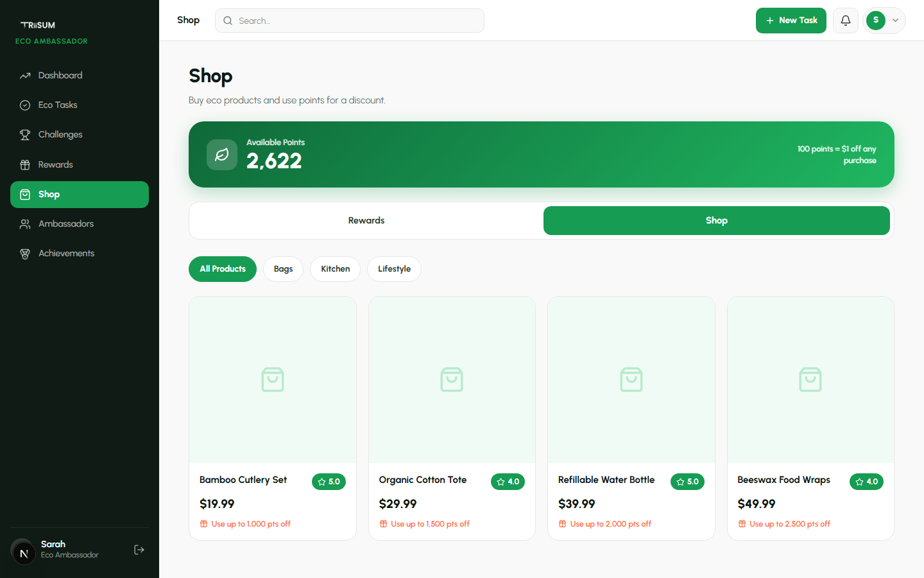
Task: Go to Eco Tasks in the sidebar
Action: [x=80, y=105]
